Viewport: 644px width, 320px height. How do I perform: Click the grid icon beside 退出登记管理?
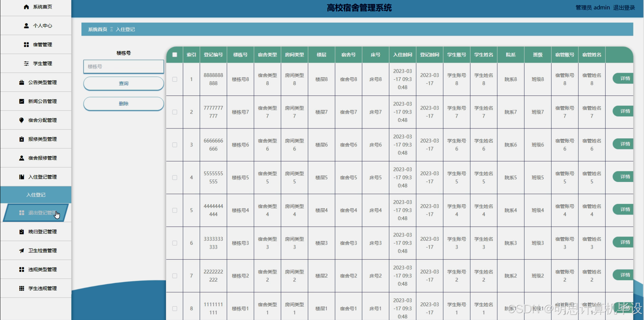pyautogui.click(x=22, y=213)
